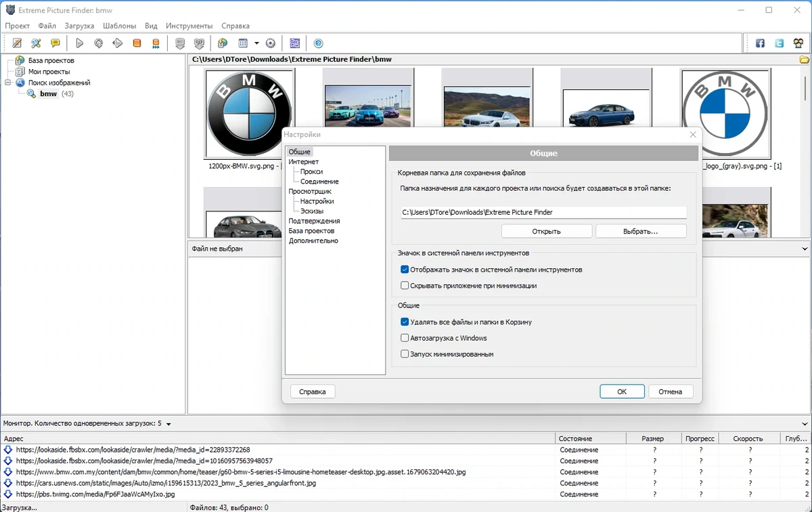The width and height of the screenshot is (812, 512).
Task: Click the root folder path input field
Action: (543, 212)
